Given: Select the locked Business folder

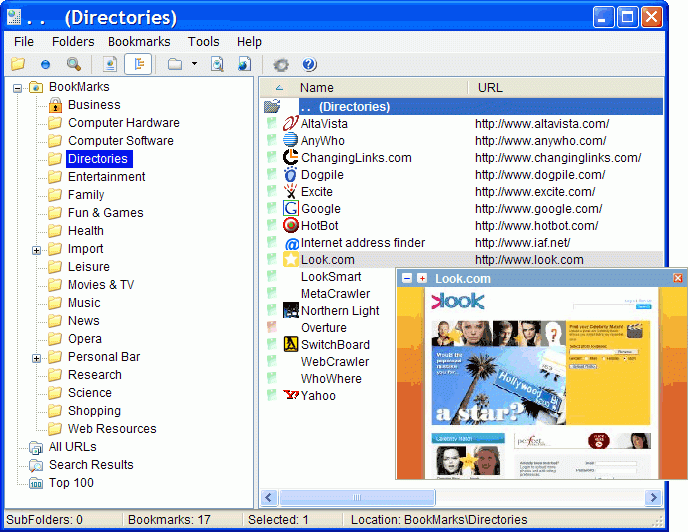Looking at the screenshot, I should [94, 105].
